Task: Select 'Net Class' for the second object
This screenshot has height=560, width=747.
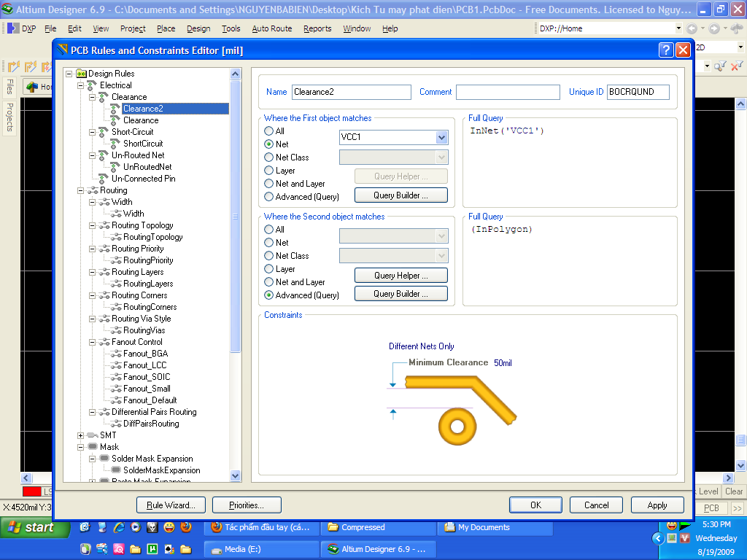Action: (269, 256)
